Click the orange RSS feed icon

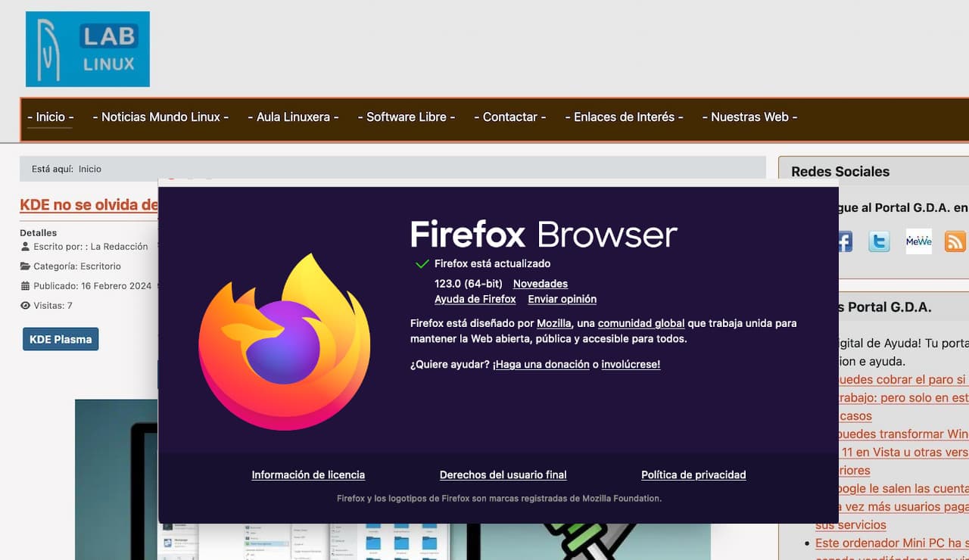[955, 241]
